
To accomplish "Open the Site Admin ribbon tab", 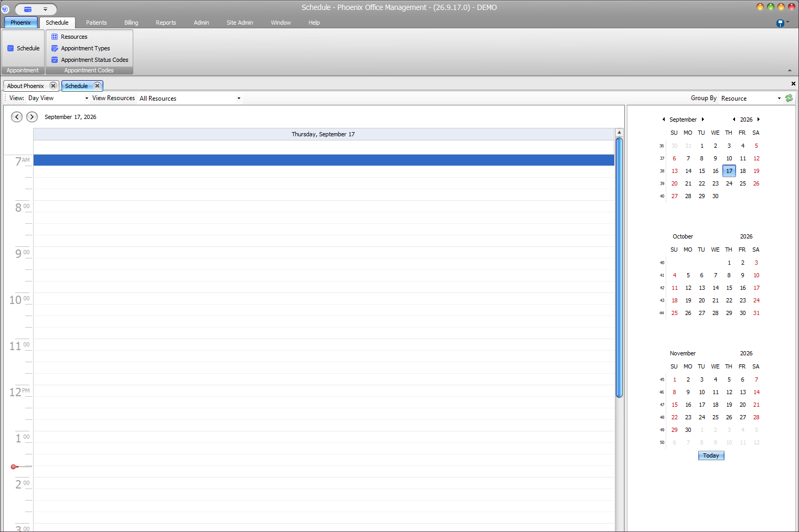I will tap(240, 23).
